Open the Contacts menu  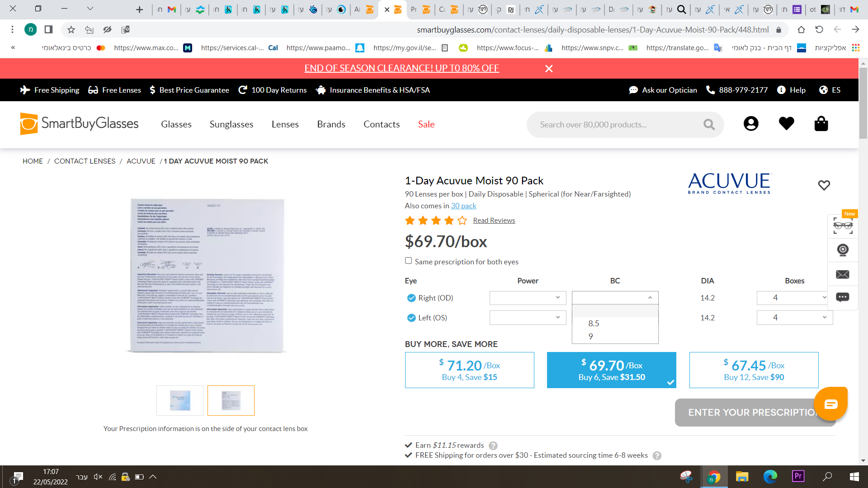(x=382, y=124)
